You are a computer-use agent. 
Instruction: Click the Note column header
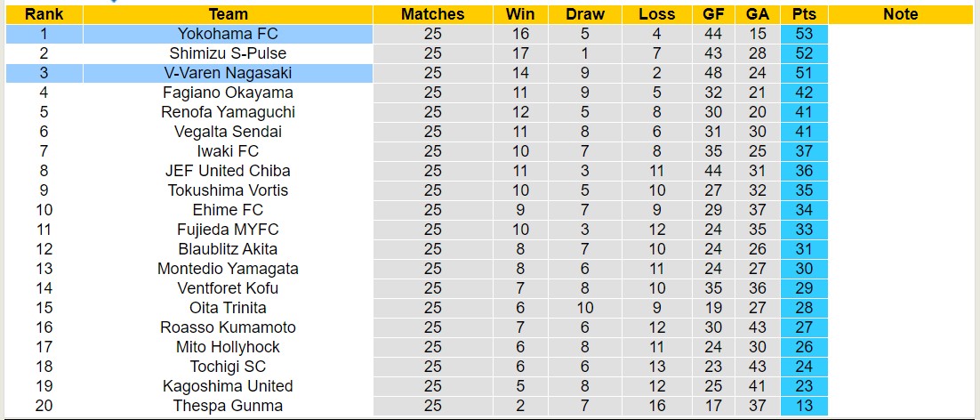[901, 14]
